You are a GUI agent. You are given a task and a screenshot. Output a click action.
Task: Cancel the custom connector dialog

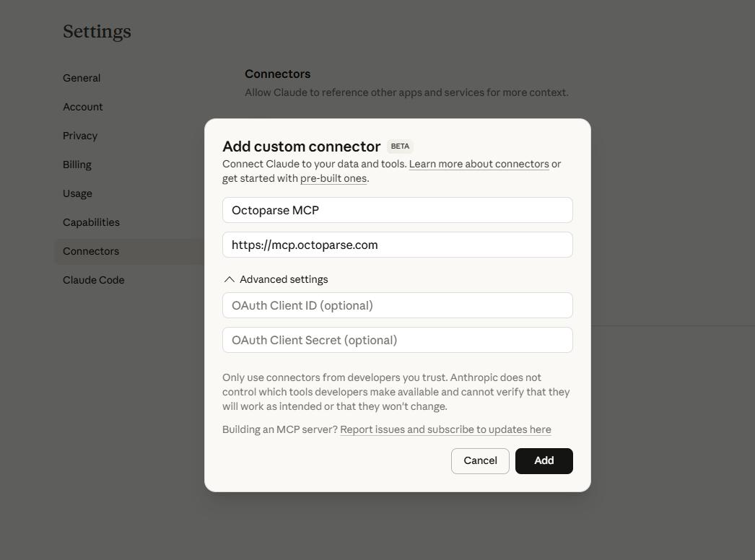click(480, 461)
